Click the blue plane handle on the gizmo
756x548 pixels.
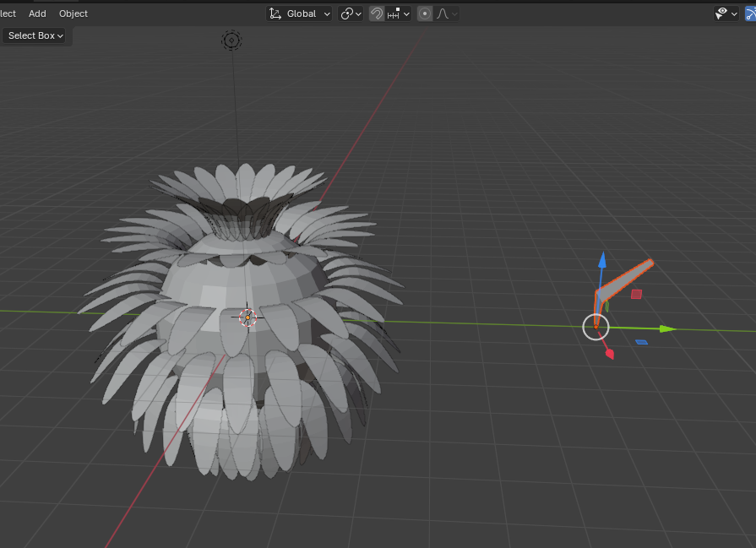click(x=641, y=342)
